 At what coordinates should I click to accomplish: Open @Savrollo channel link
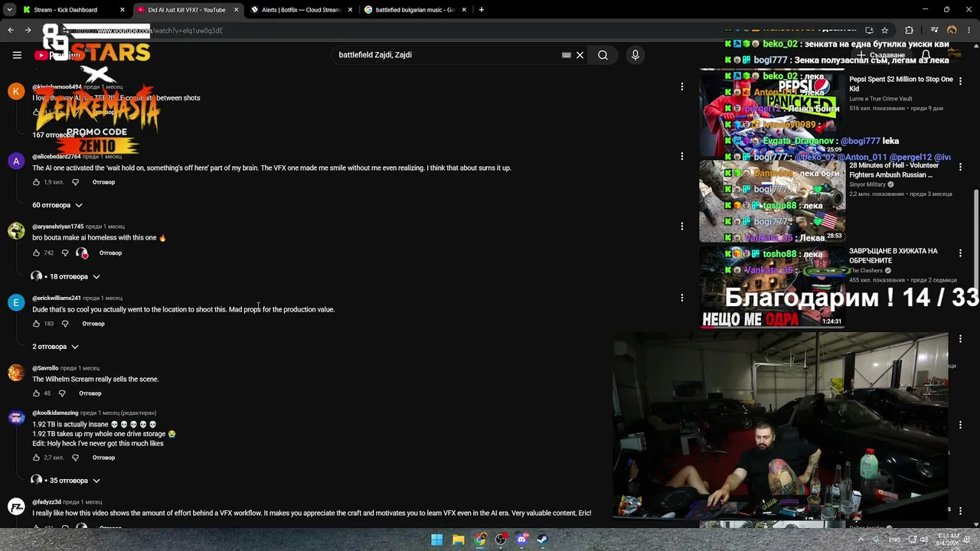click(45, 368)
